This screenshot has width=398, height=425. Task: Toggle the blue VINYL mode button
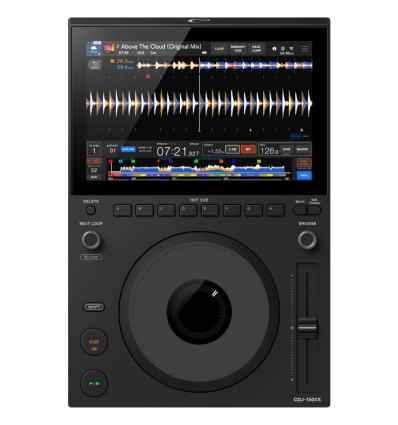point(304,175)
